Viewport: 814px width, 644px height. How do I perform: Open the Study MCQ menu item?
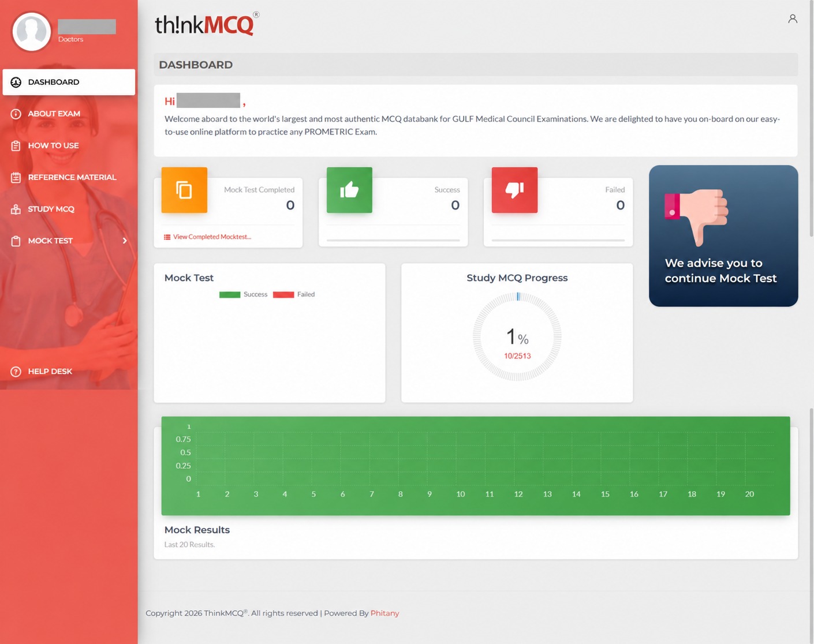coord(69,209)
